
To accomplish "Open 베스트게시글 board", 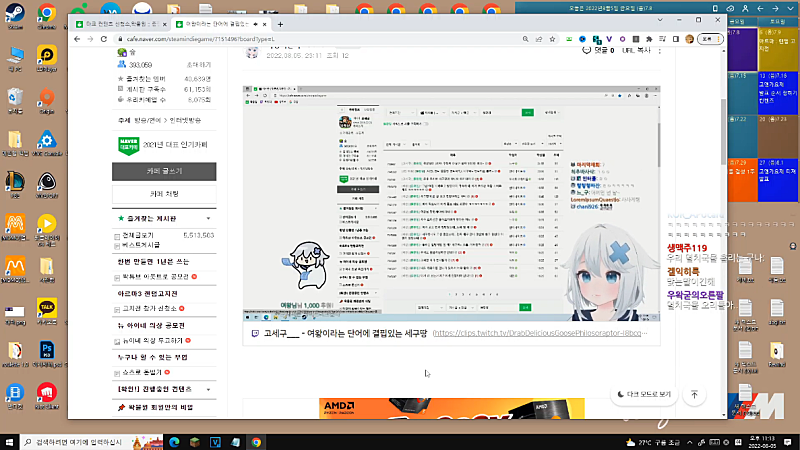I will (x=141, y=245).
